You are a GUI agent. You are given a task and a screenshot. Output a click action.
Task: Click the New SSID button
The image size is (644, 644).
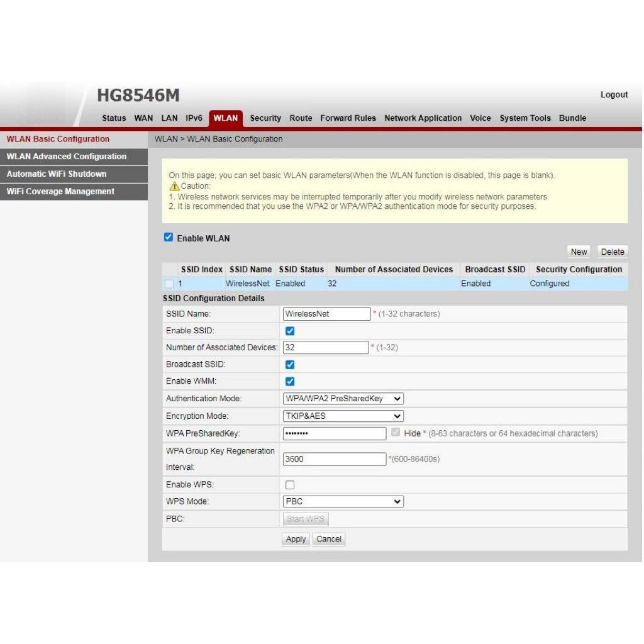click(x=579, y=252)
